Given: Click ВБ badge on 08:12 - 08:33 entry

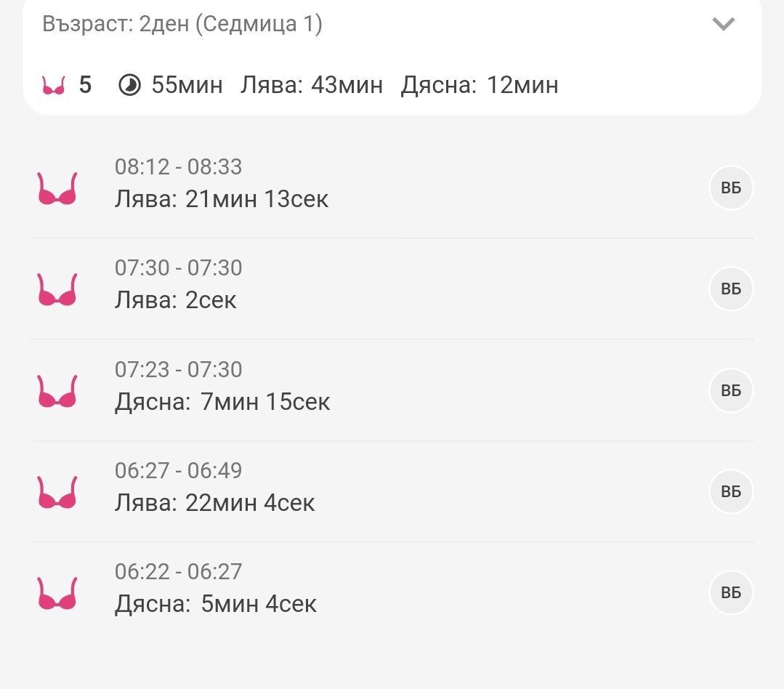Looking at the screenshot, I should pyautogui.click(x=731, y=188).
